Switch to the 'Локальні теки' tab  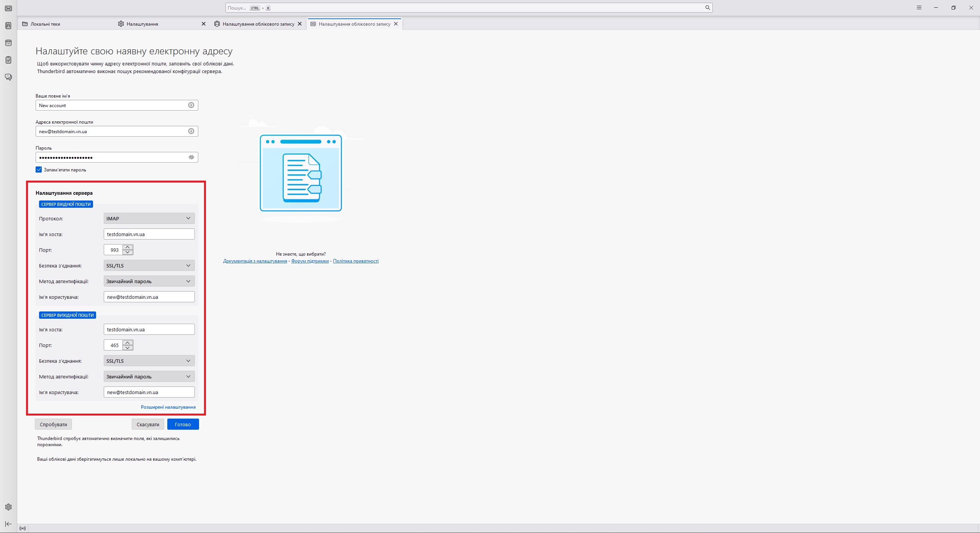tap(45, 24)
